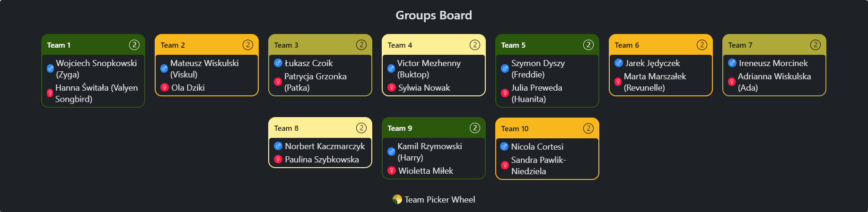Click the Team 8 header title
Viewport: 868px width, 212px height.
286,128
